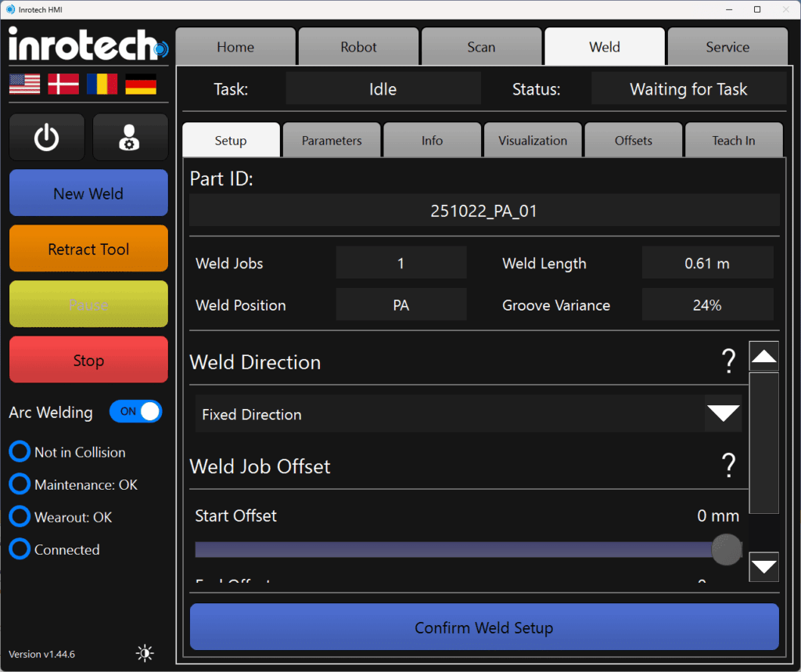Screen dimensions: 801x672
Task: Toggle brightness theme icon
Action: click(x=145, y=653)
